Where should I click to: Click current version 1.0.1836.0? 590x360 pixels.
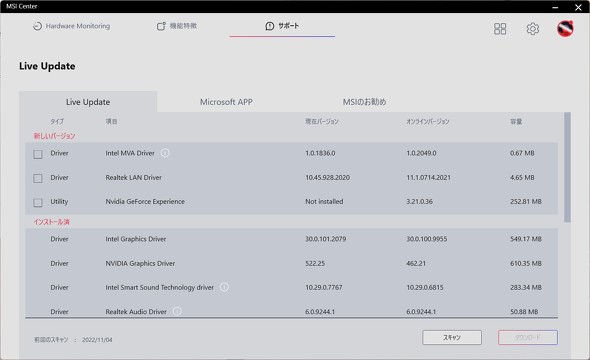(320, 153)
